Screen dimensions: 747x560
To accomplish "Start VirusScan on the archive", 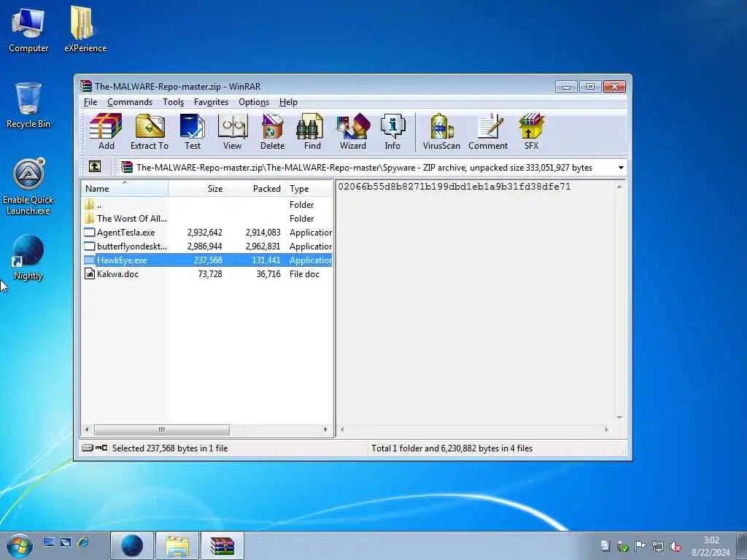I will pyautogui.click(x=441, y=132).
